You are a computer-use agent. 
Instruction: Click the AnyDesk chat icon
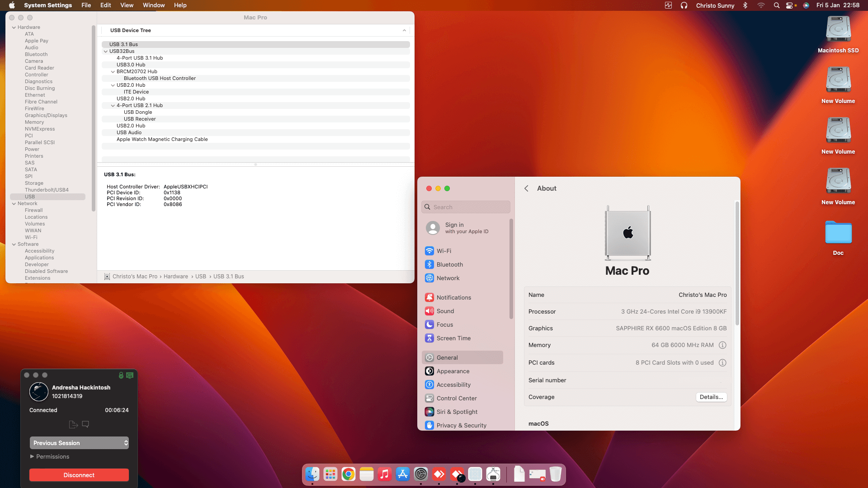(x=85, y=424)
